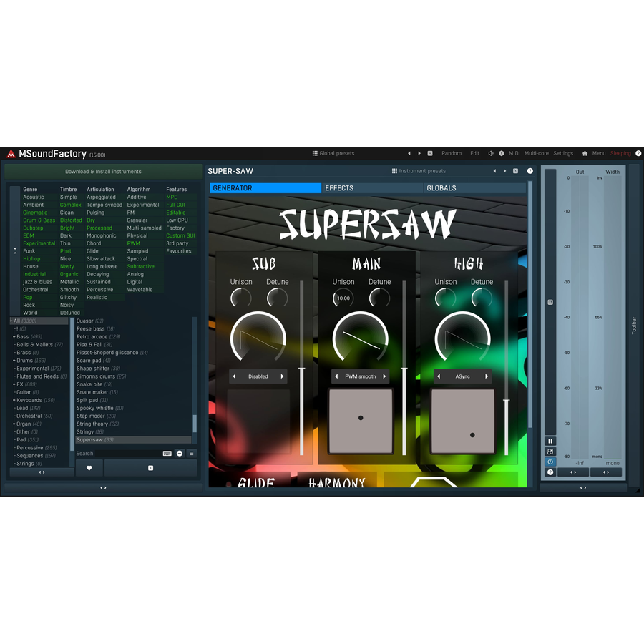This screenshot has width=644, height=644.
Task: Click the speaker icon in the top bar
Action: coord(491,153)
